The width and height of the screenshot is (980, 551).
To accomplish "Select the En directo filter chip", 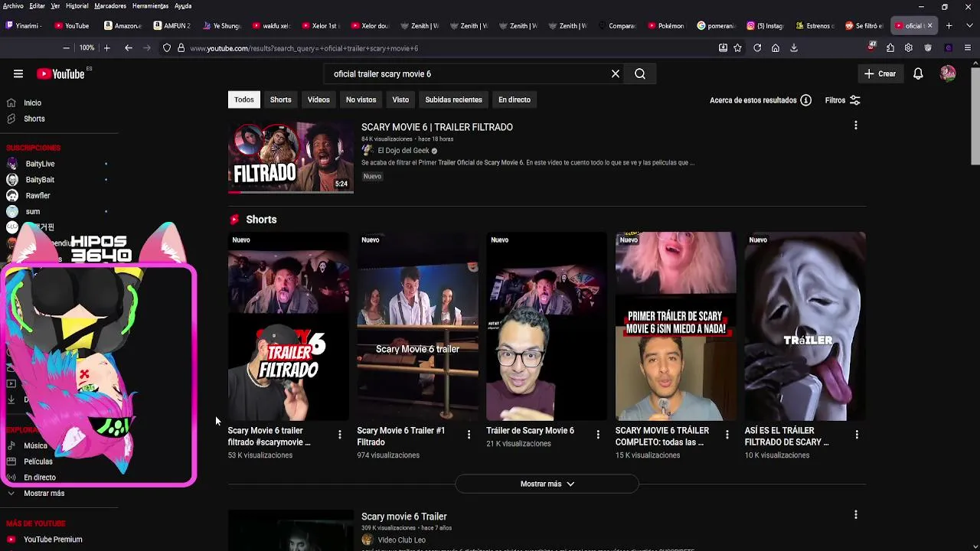I will 514,99.
